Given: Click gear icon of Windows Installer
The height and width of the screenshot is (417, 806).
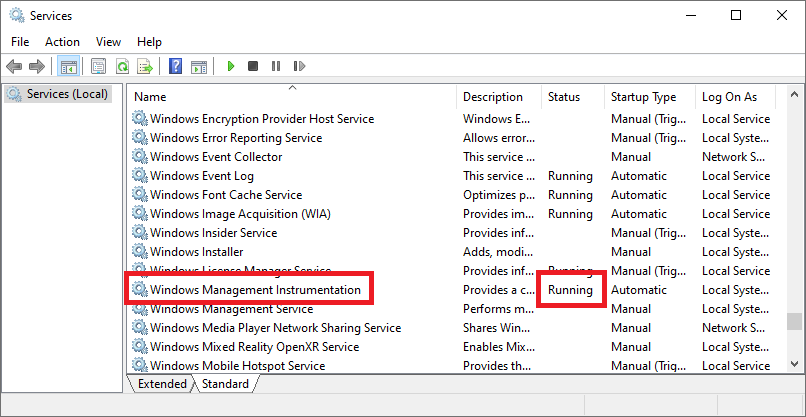Looking at the screenshot, I should point(139,252).
